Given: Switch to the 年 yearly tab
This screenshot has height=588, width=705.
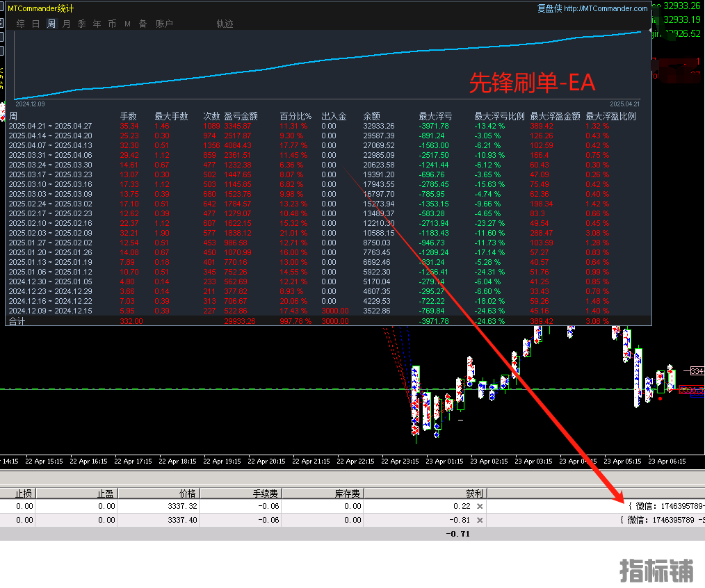Looking at the screenshot, I should click(x=97, y=24).
